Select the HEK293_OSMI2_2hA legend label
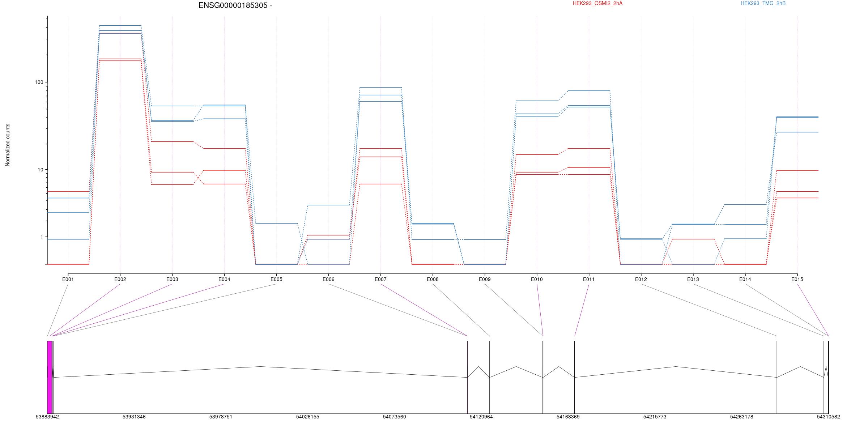Viewport: 868px width, 434px height. (597, 4)
